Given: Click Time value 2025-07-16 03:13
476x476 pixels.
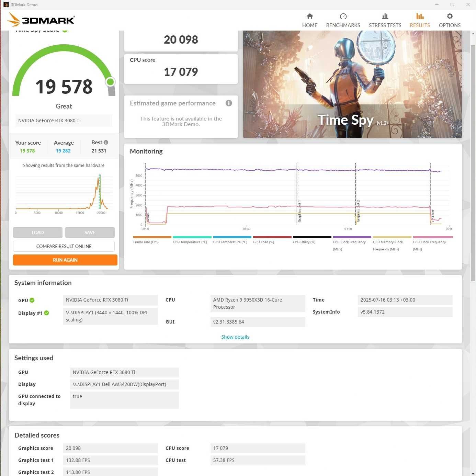Looking at the screenshot, I should [x=405, y=300].
